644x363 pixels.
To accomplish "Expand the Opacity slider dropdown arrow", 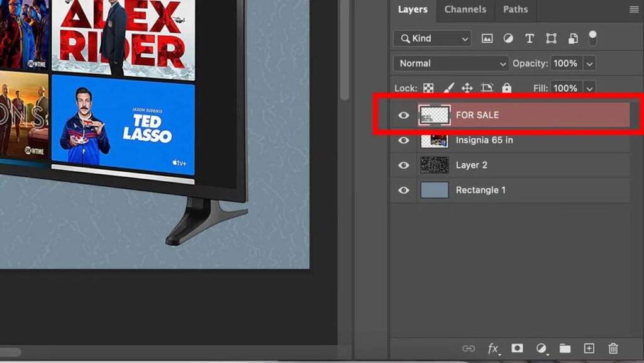I will [x=589, y=64].
